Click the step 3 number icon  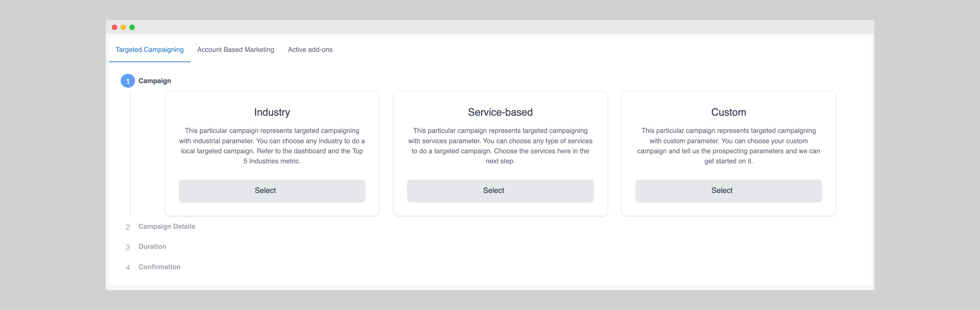pyautogui.click(x=128, y=247)
